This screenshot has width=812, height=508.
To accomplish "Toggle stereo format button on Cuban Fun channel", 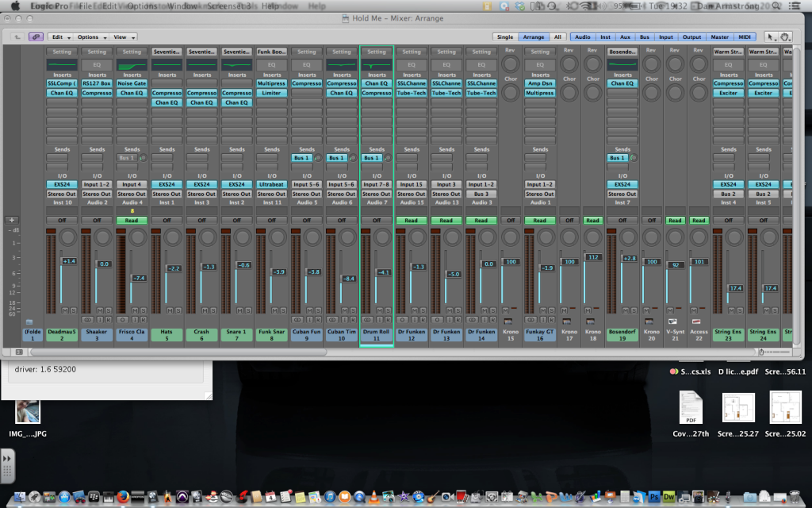I will 298,320.
